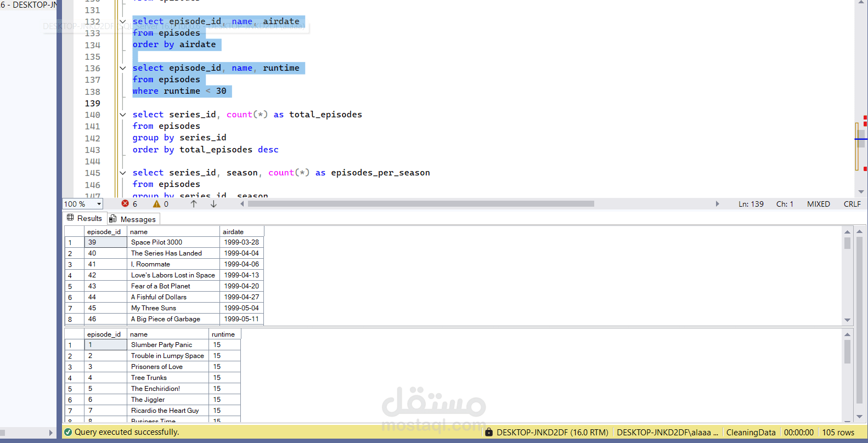
Task: Place cursor on 'order by total_episodes desc' line
Action: tap(205, 150)
